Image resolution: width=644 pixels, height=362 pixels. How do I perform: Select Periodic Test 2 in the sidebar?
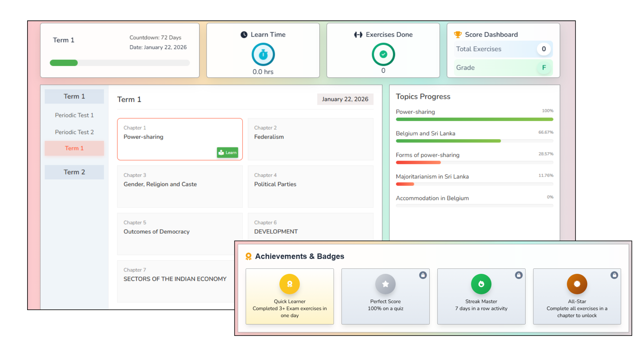tap(74, 132)
